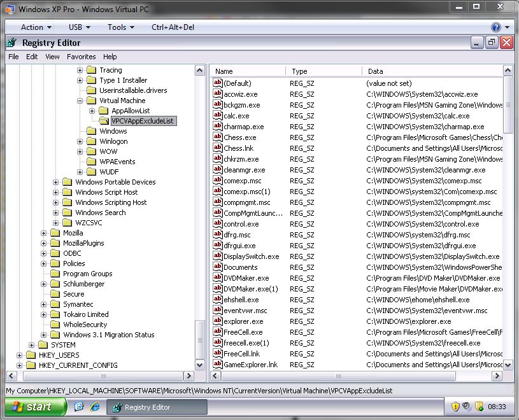Expand the HKEY_USERS root key
The height and width of the screenshot is (420, 519).
tap(18, 354)
